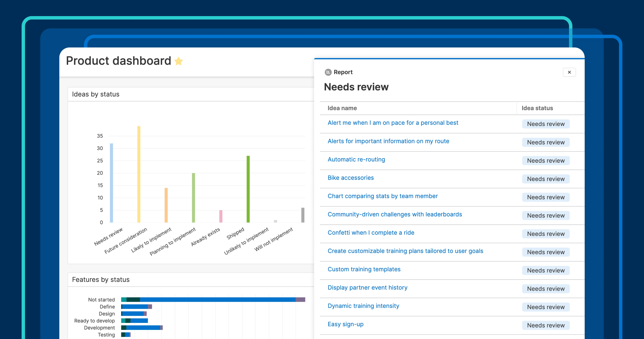
Task: Click the favorite star beside Product dashboard
Action: (x=179, y=61)
